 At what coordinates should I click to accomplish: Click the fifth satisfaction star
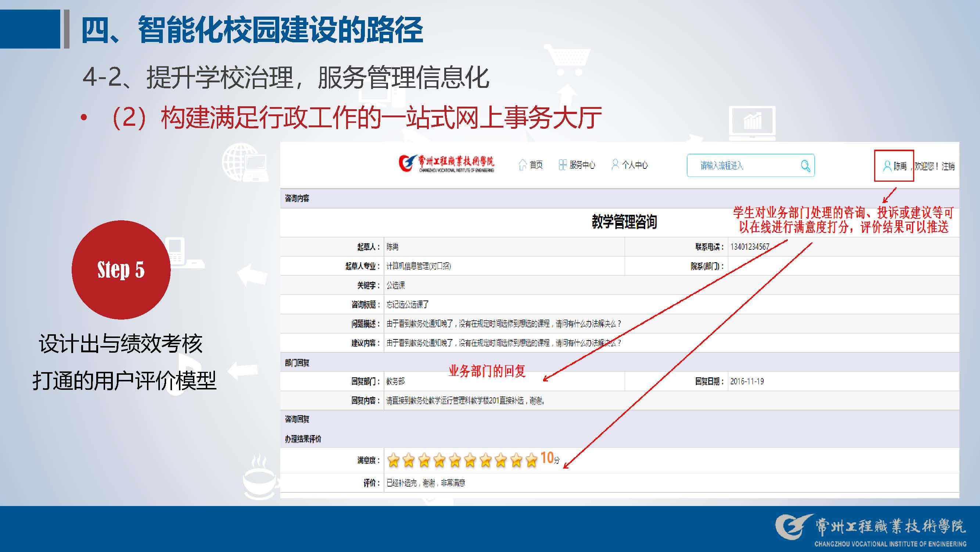(455, 460)
